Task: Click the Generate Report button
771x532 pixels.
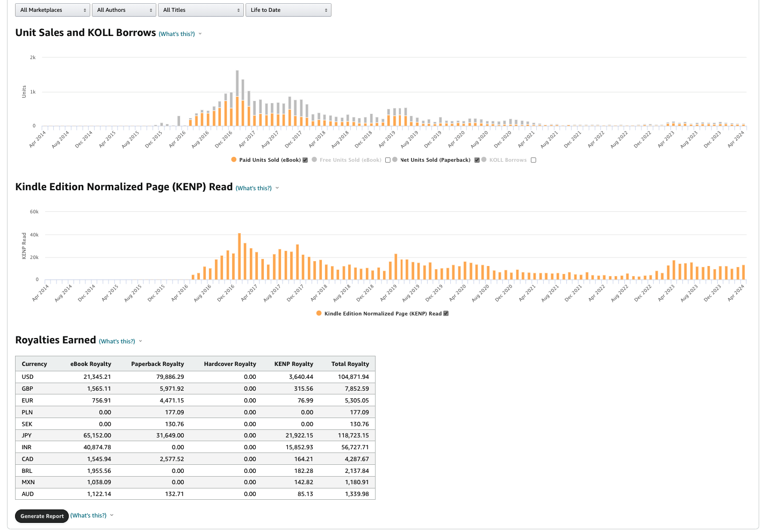Action: [42, 516]
